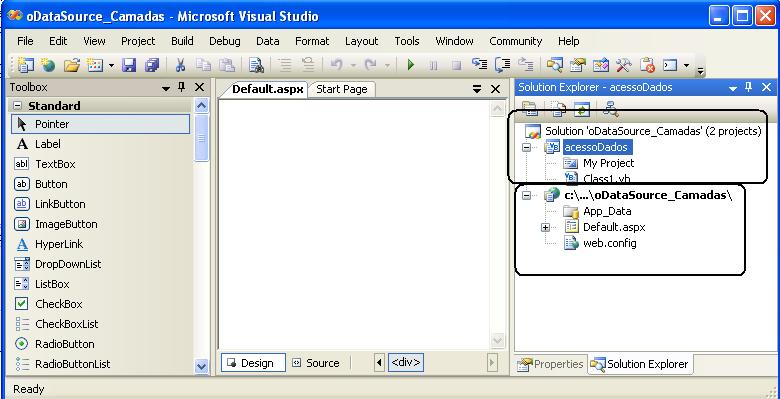Collapse the acessoDados project node

pyautogui.click(x=526, y=147)
